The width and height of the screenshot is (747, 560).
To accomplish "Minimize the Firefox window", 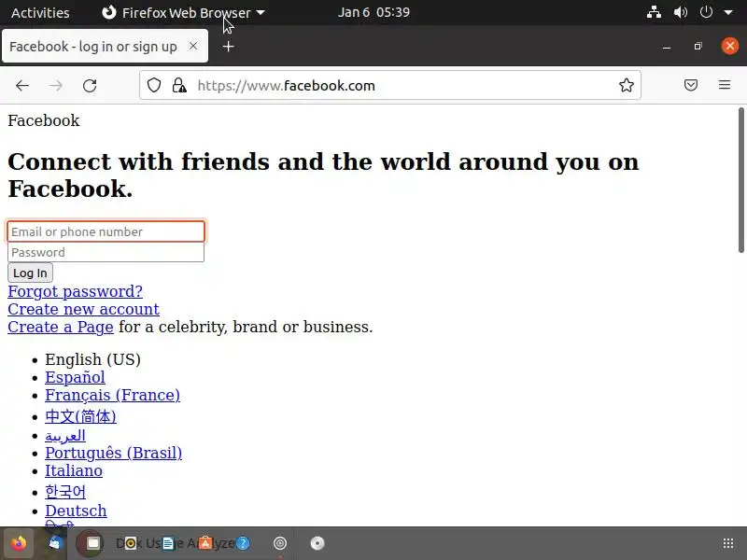I will click(667, 47).
